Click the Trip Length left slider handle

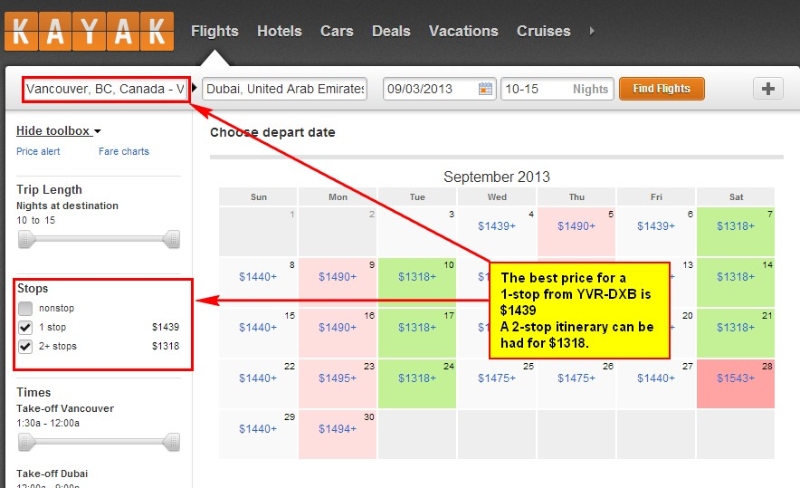pyautogui.click(x=26, y=239)
